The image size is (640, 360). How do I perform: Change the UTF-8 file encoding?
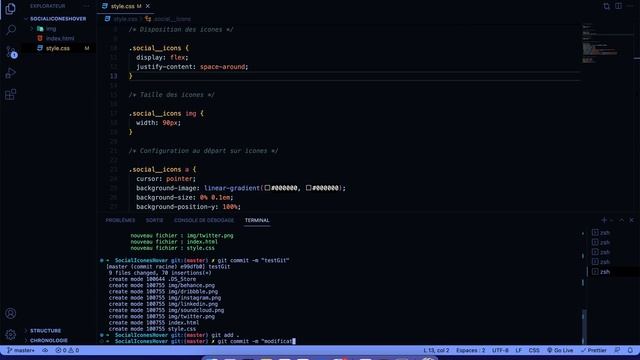tap(500, 350)
